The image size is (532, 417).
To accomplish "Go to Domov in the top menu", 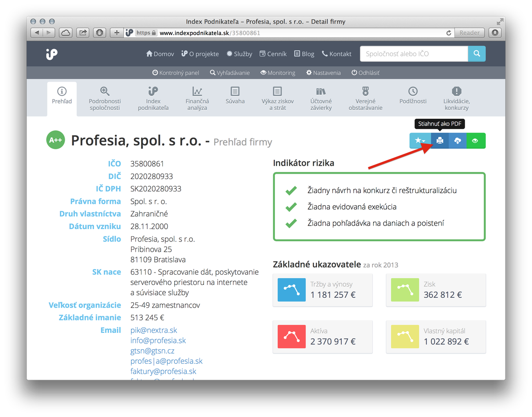I will pyautogui.click(x=160, y=54).
